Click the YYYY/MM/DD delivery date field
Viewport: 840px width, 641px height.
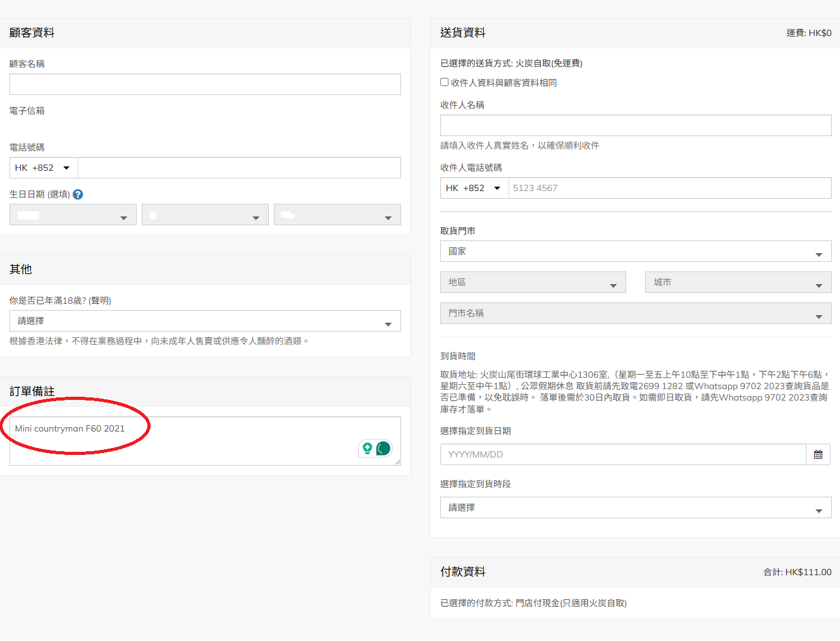pyautogui.click(x=623, y=454)
